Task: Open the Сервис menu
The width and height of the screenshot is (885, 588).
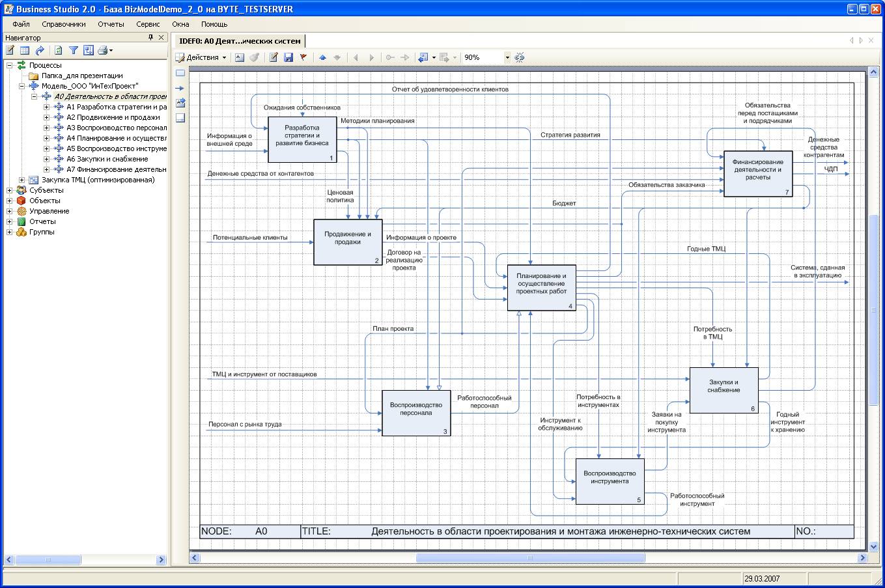Action: pyautogui.click(x=148, y=24)
